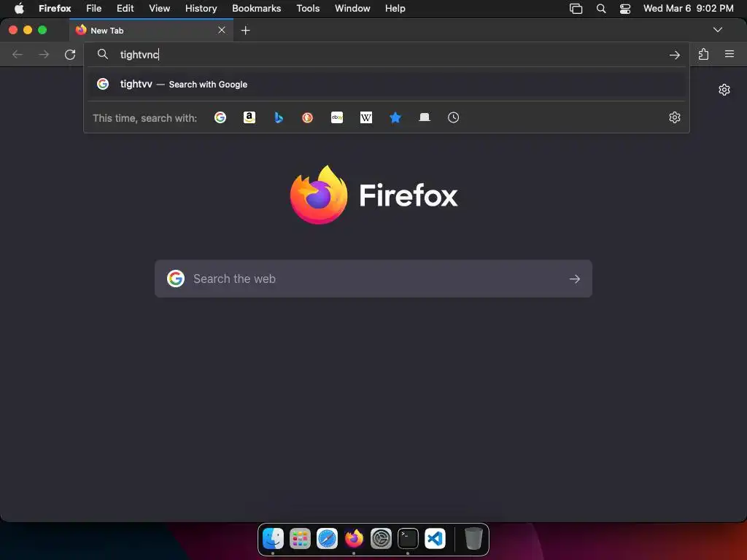
Task: Open the File menu
Action: coord(94,9)
